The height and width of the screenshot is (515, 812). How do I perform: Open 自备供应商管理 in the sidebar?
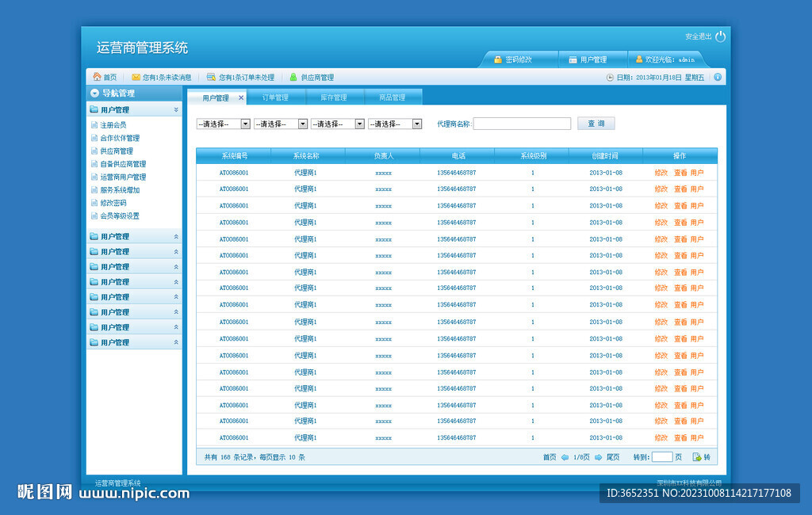coord(123,163)
